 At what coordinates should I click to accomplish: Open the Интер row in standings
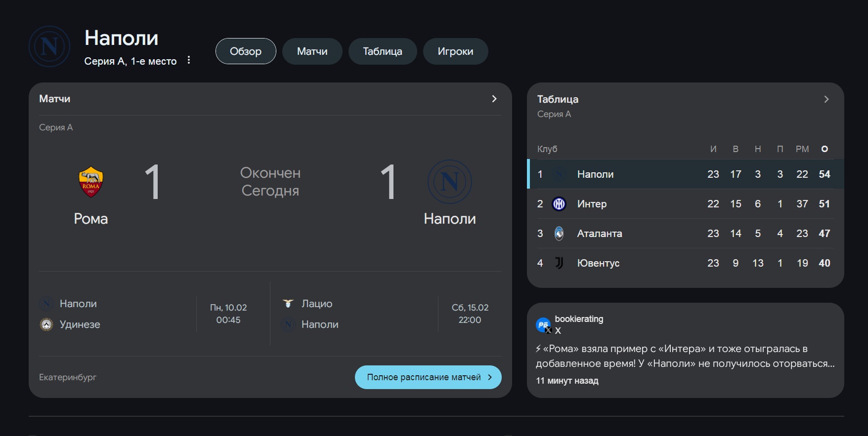coord(686,204)
